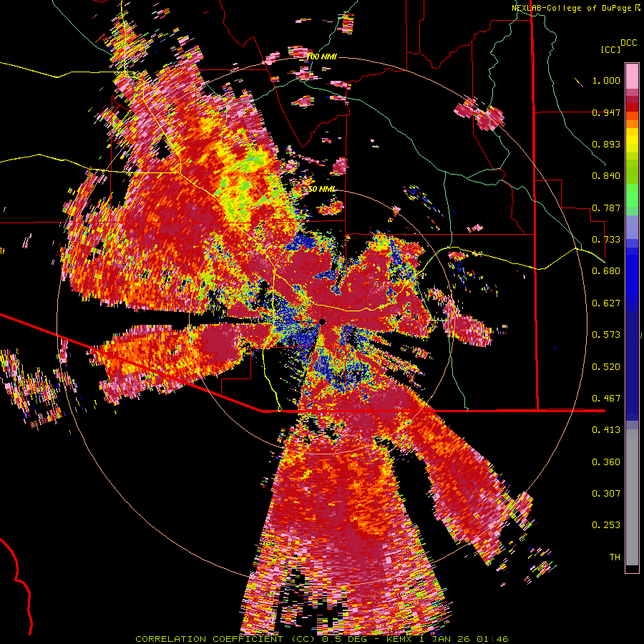
Task: Select the 0.893 scale value
Action: coord(606,144)
